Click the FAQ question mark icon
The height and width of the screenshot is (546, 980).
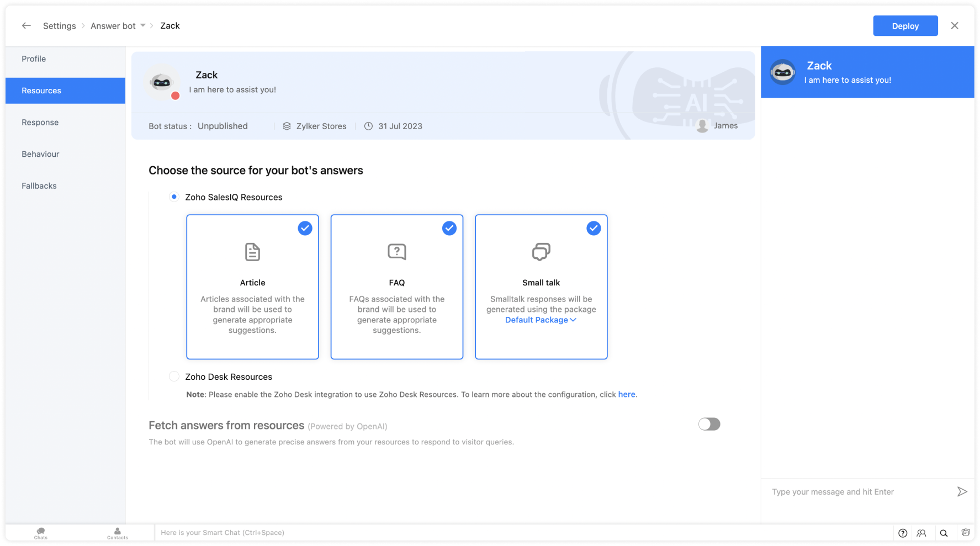pyautogui.click(x=397, y=252)
